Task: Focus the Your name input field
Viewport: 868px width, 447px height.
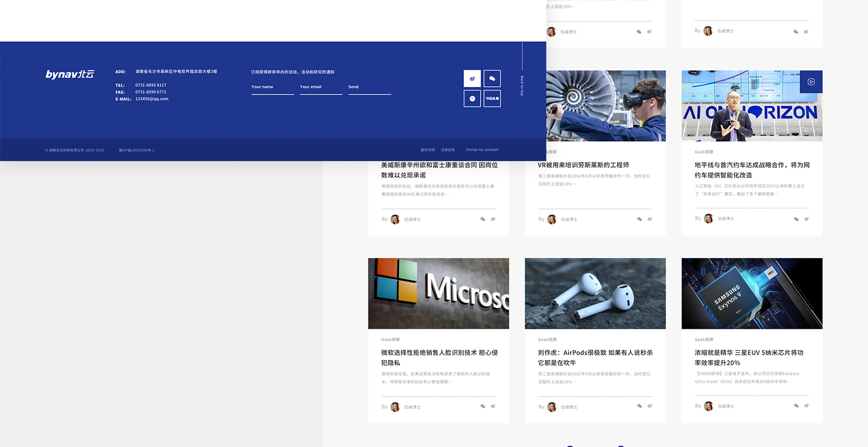Action: (272, 87)
